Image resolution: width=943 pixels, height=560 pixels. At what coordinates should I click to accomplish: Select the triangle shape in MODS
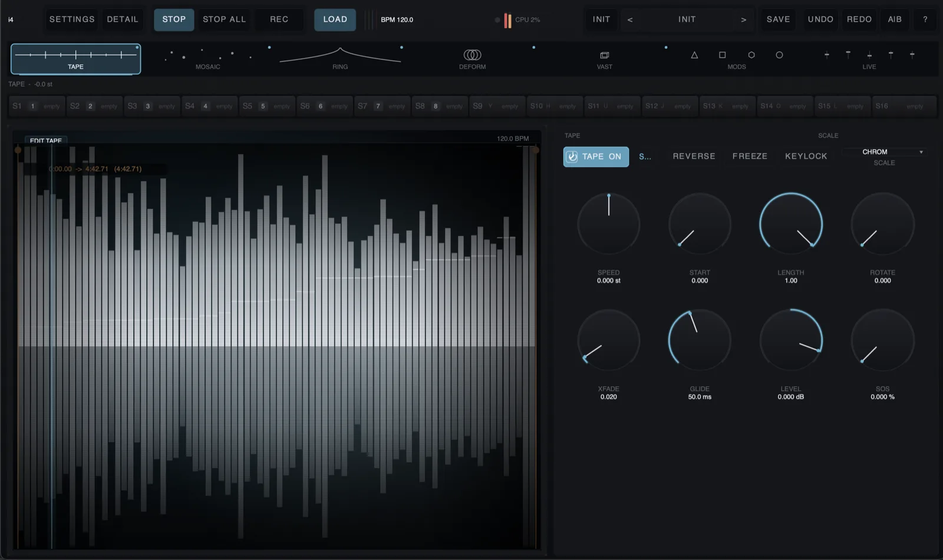[x=694, y=55]
